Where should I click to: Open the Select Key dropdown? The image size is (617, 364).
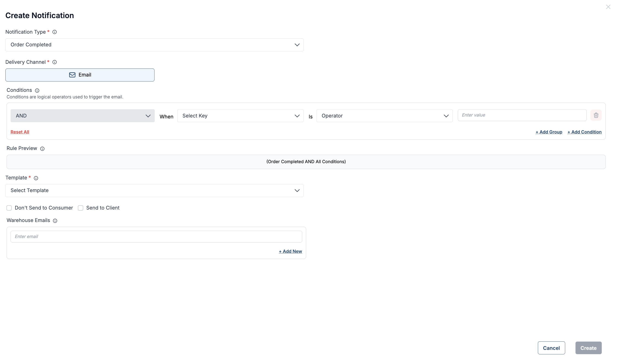pyautogui.click(x=240, y=116)
